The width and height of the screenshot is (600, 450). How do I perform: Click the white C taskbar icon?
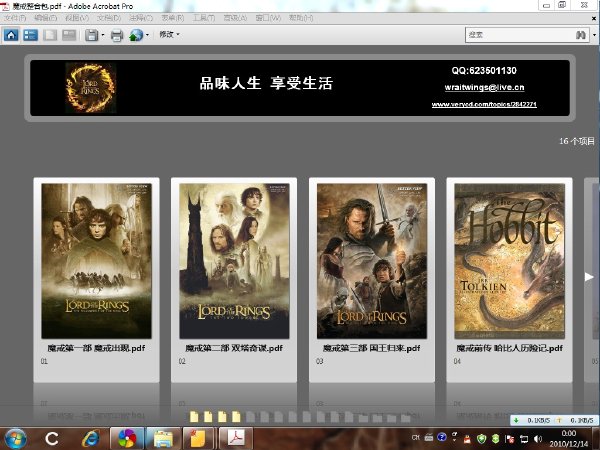coord(51,439)
